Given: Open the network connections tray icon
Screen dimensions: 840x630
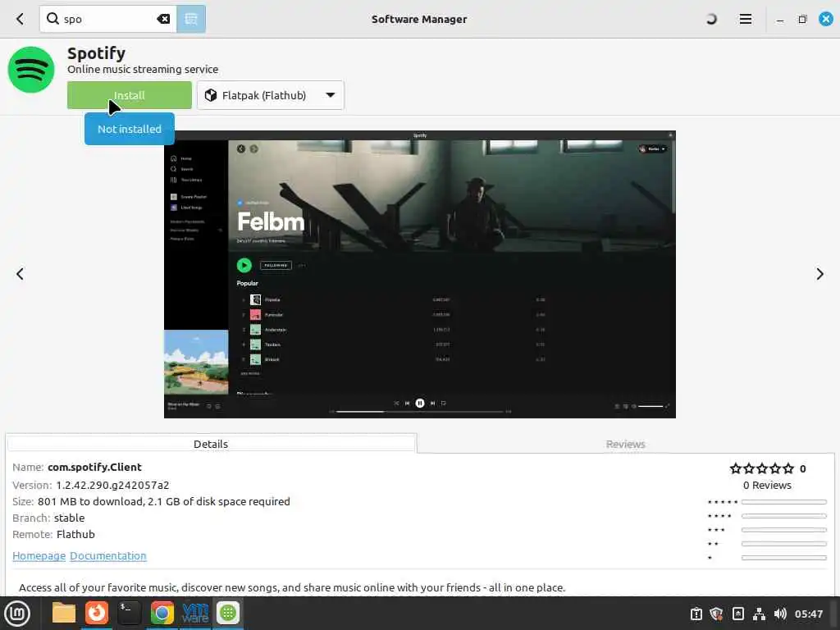Looking at the screenshot, I should [759, 614].
